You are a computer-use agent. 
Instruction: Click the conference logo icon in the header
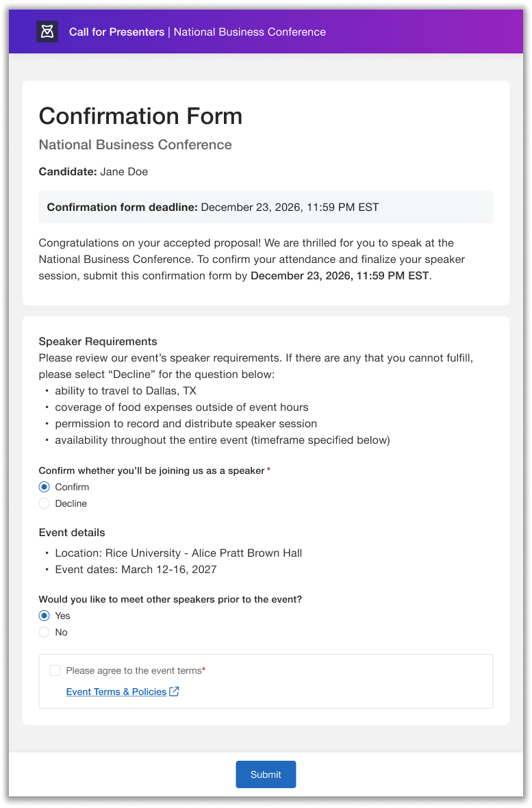(x=47, y=31)
